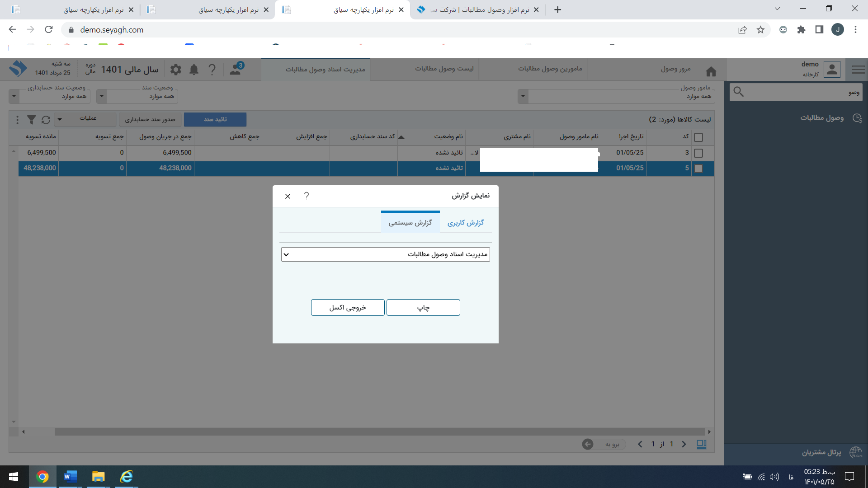Click the filter funnel icon in toolbar
The width and height of the screenshot is (868, 488).
[31, 119]
